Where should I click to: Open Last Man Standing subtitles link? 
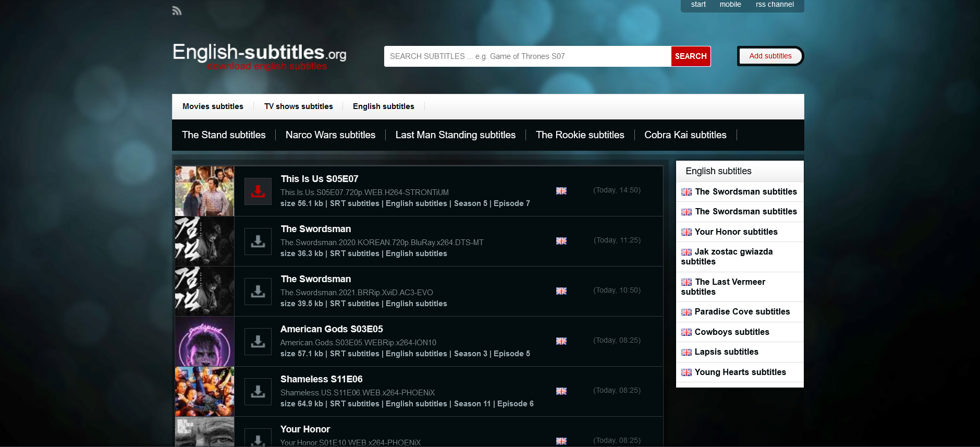456,135
